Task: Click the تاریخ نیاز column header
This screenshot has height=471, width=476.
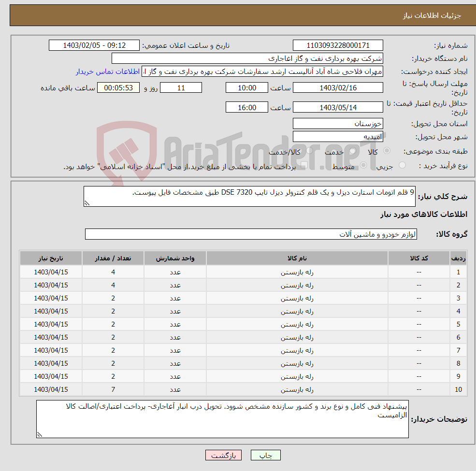Action: (51, 258)
